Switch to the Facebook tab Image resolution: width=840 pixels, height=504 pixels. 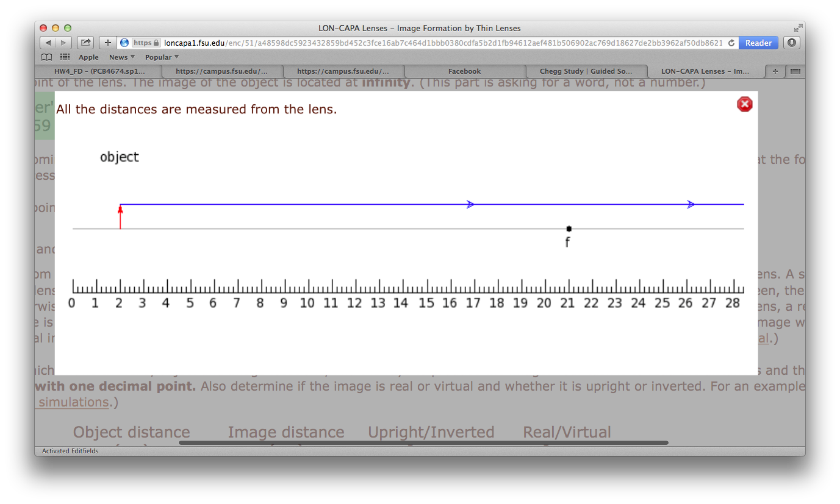(x=464, y=71)
